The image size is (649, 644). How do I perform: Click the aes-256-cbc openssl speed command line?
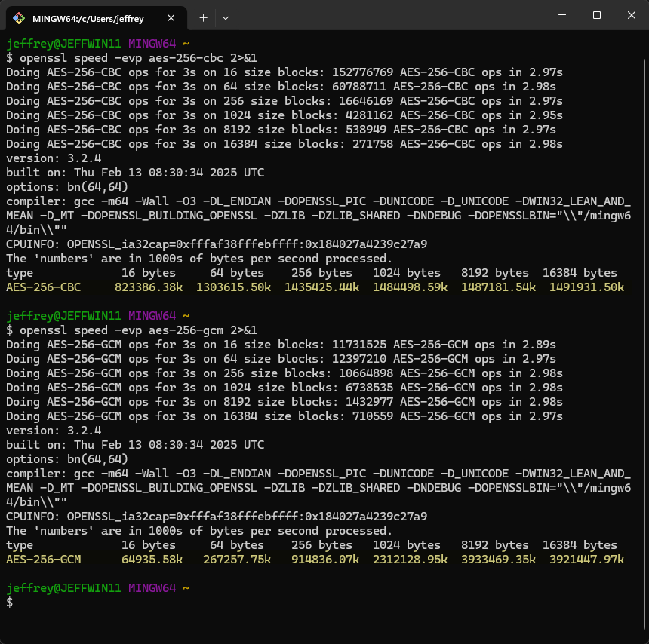tap(131, 58)
